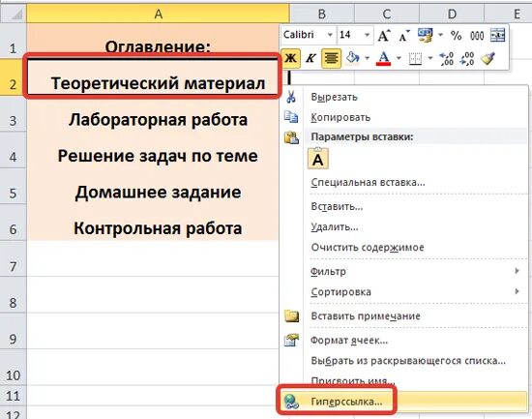Select column D header

pyautogui.click(x=452, y=15)
